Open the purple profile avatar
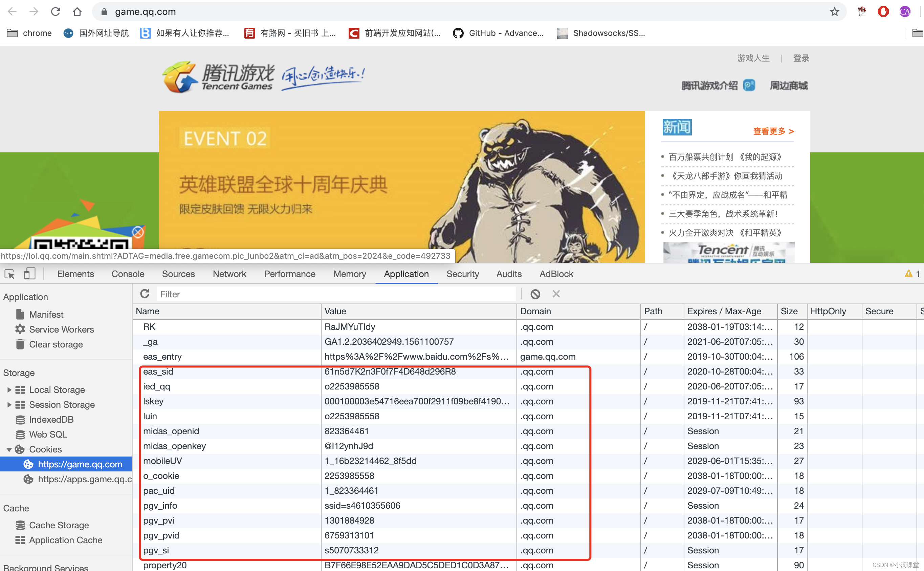This screenshot has width=924, height=571. [905, 12]
